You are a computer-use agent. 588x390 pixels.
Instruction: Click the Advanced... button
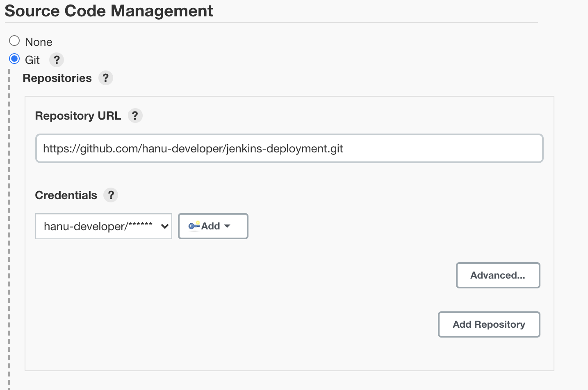pyautogui.click(x=498, y=275)
